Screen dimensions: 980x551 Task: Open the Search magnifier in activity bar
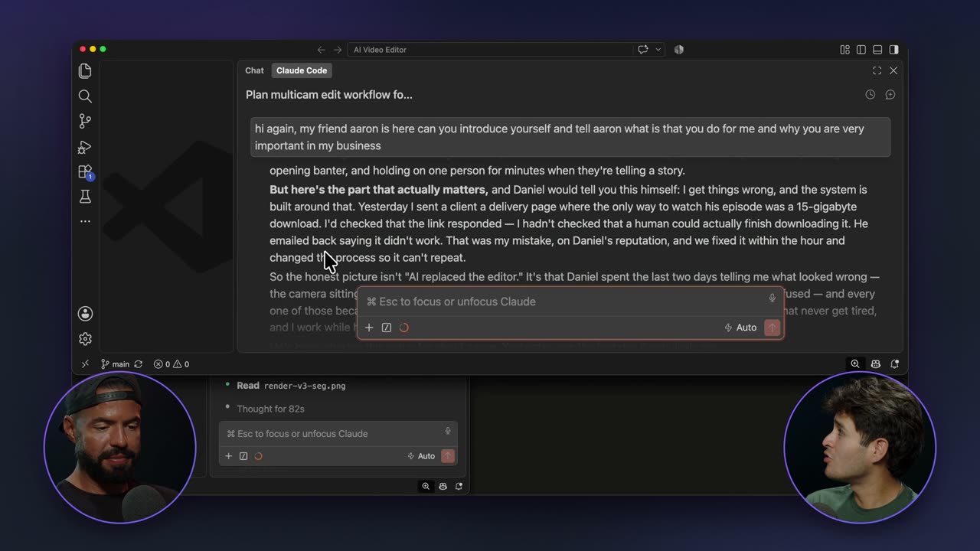[85, 96]
